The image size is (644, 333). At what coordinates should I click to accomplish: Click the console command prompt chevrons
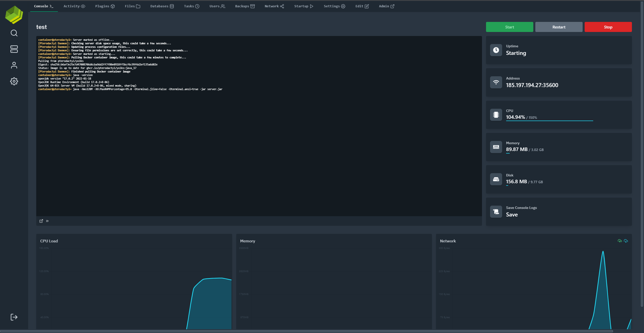47,221
